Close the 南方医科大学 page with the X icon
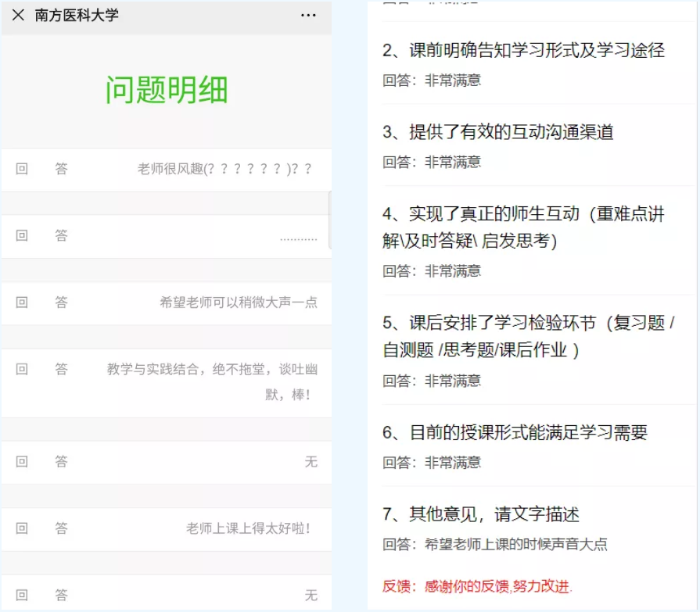 pyautogui.click(x=18, y=15)
